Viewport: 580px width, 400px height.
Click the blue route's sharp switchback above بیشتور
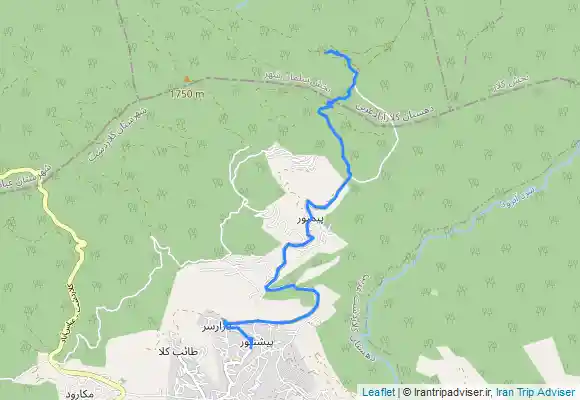[x=266, y=288]
